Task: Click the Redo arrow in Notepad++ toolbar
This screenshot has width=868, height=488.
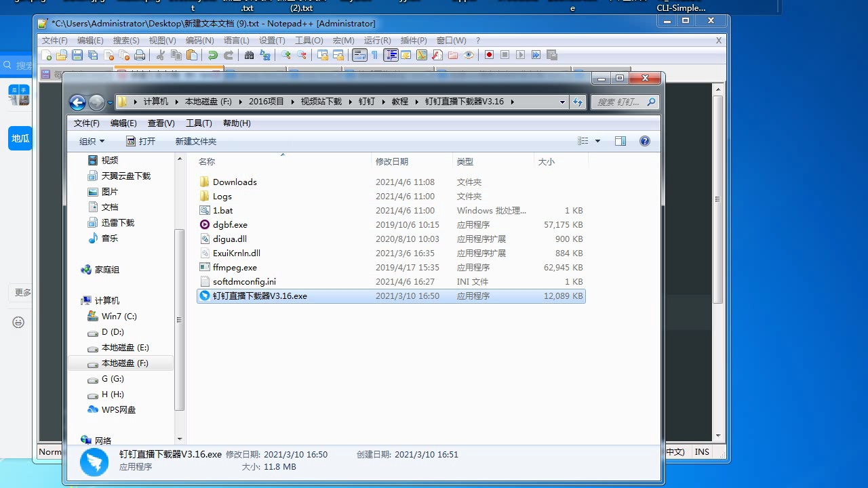Action: click(229, 55)
